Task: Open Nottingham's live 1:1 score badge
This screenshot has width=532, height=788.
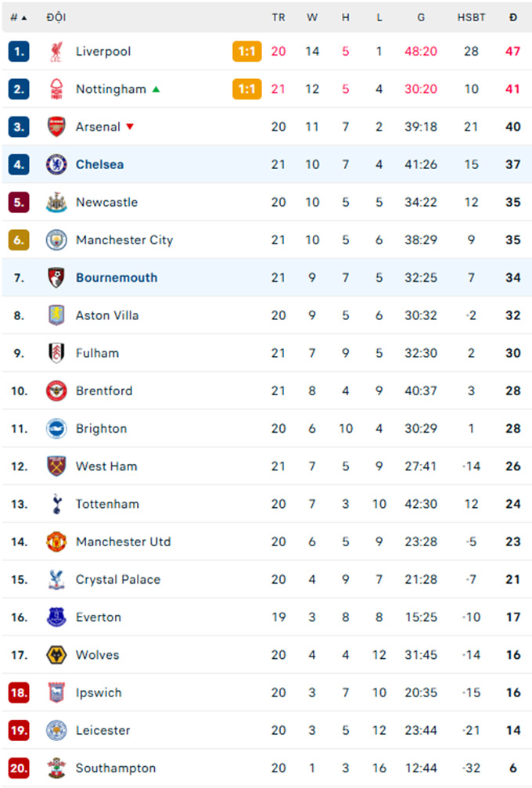Action: [x=246, y=89]
